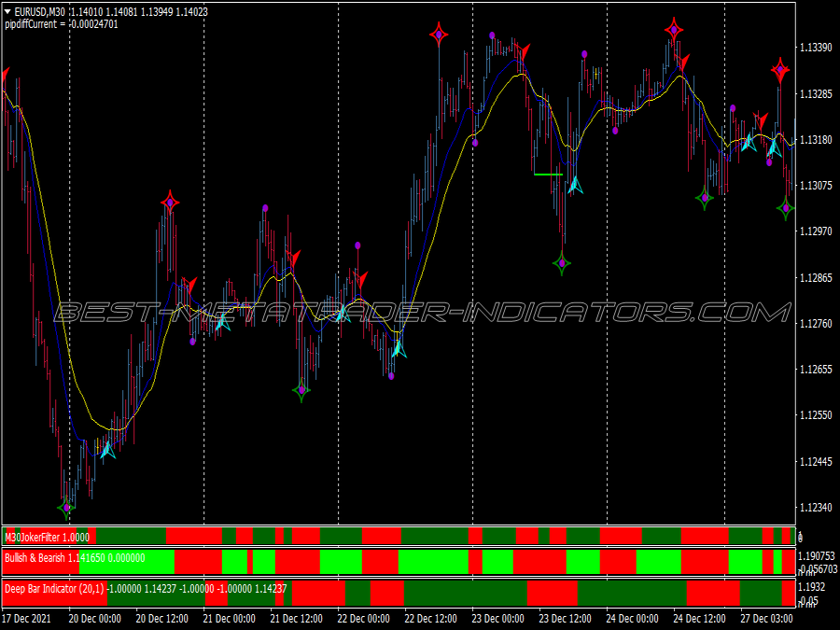Click the red star sell signal near 20 Dec 12:00 at 1.13030
The image size is (840, 630).
[170, 203]
